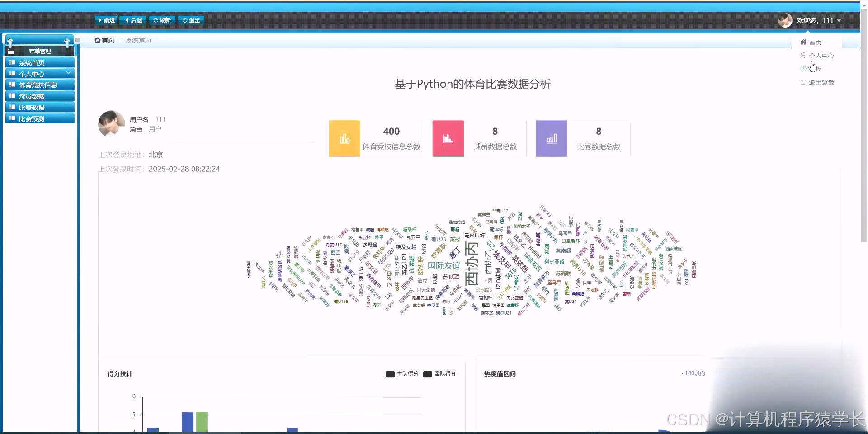Click the user avatar photo at top right
The height and width of the screenshot is (434, 868).
[x=785, y=20]
